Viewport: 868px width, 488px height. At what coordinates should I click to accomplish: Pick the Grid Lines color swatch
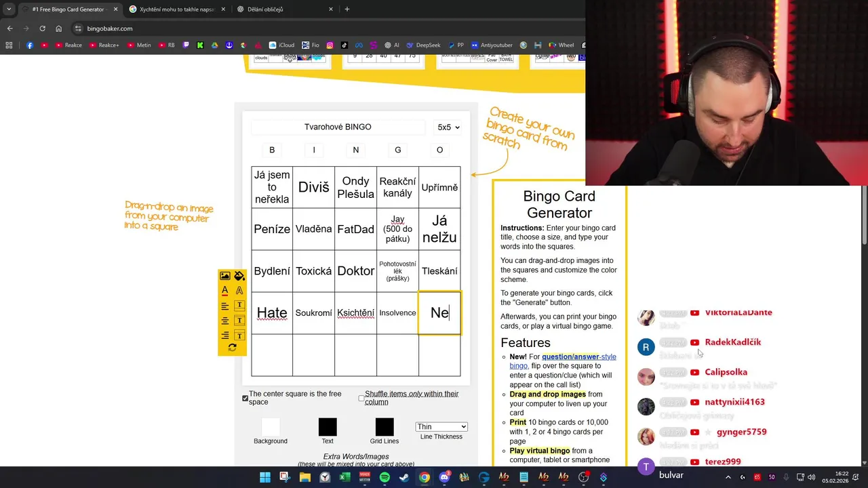(384, 427)
